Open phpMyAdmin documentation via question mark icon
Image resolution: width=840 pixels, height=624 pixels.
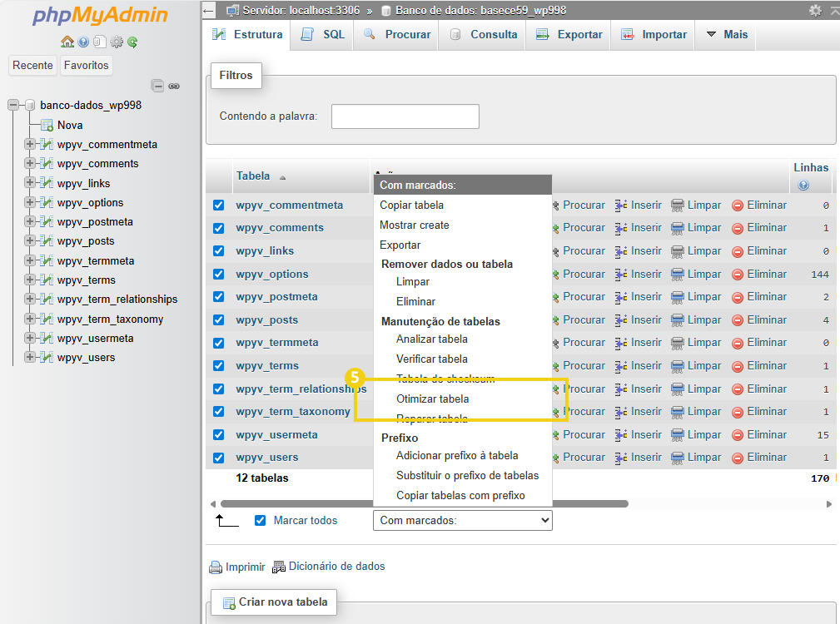coord(83,42)
